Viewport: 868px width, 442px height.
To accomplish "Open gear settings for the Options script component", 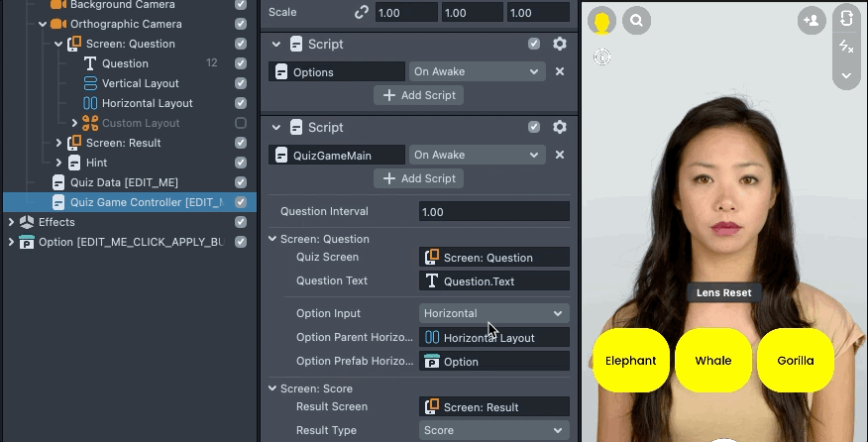I will pyautogui.click(x=560, y=44).
